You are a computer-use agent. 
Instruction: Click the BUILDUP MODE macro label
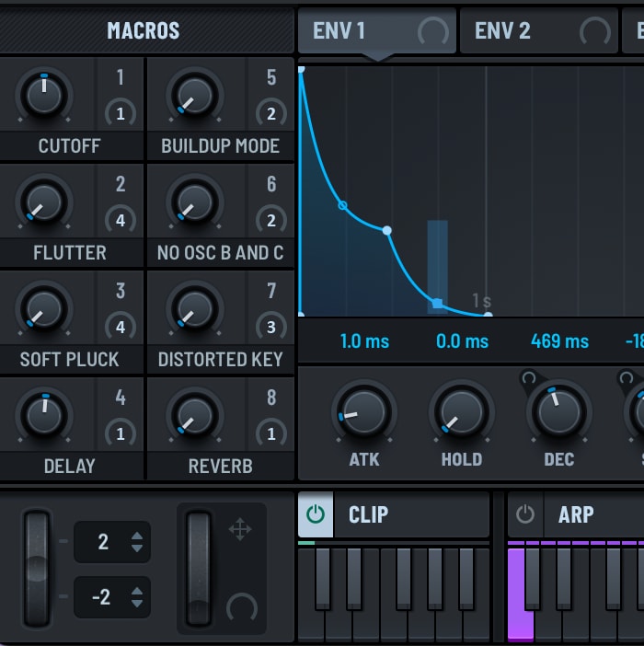click(x=220, y=145)
